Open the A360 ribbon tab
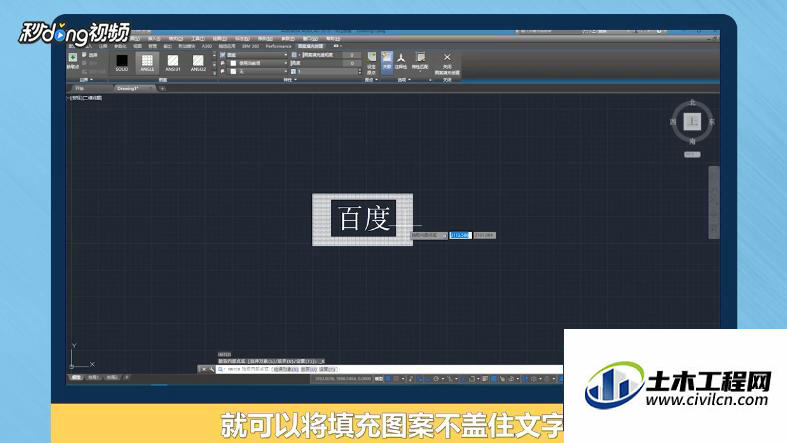This screenshot has height=443, width=787. coord(207,46)
